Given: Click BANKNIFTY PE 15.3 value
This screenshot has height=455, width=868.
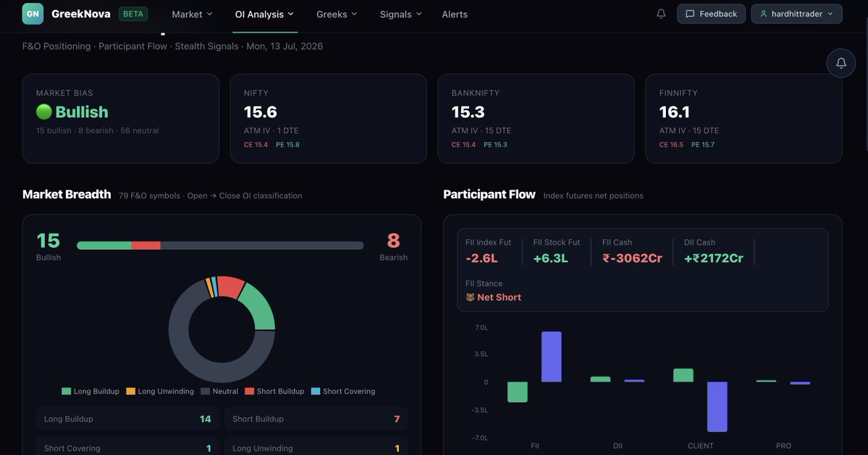Looking at the screenshot, I should (495, 145).
